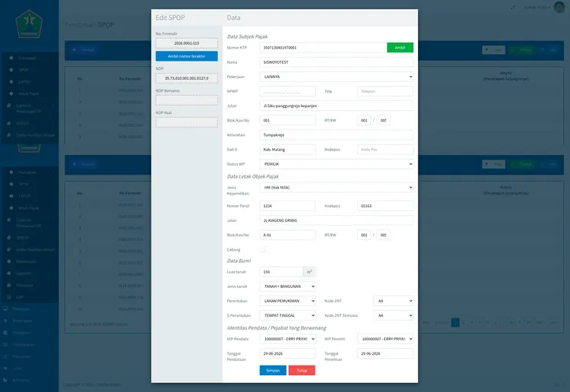This screenshot has height=392, width=570.
Task: Open the Kode ZNT dropdown
Action: point(394,301)
